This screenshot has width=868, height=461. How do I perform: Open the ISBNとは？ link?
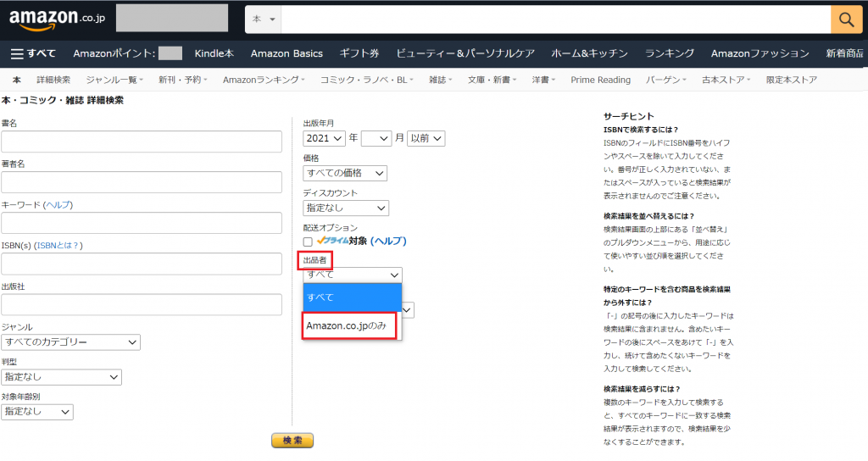coord(58,245)
